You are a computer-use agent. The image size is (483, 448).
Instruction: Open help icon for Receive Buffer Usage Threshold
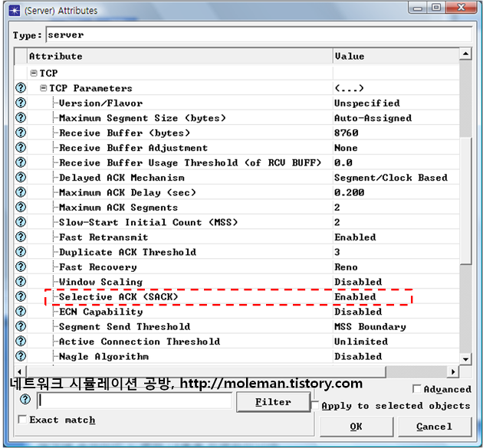(21, 162)
